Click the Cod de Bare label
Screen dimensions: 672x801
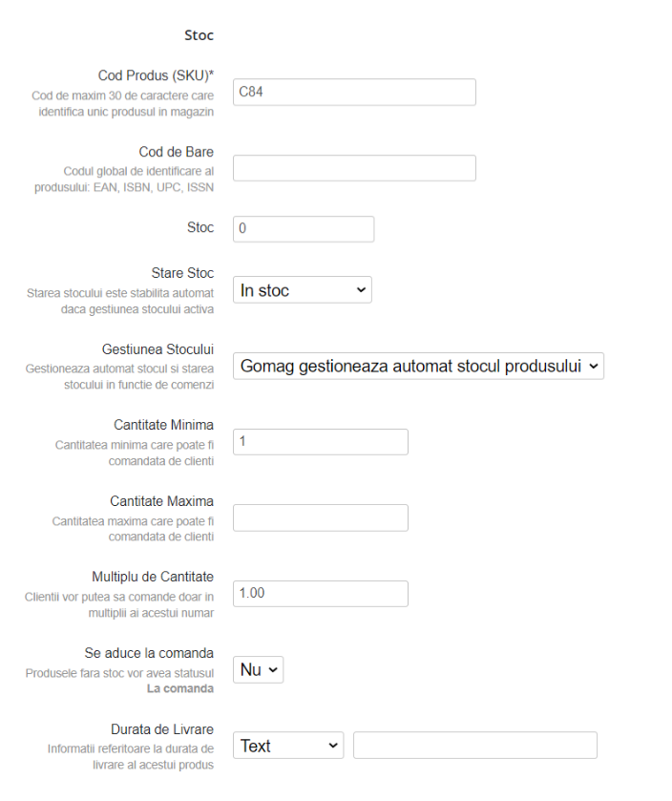[176, 152]
